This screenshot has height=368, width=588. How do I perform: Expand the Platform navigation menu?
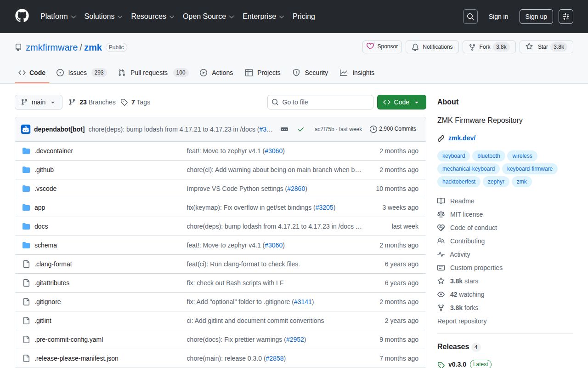click(x=58, y=17)
